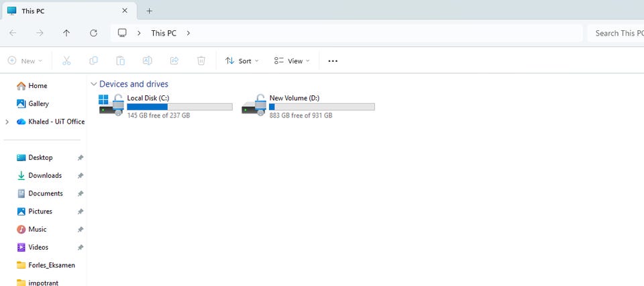644x286 pixels.
Task: Click the Local Disk (C:) label
Action: coord(148,98)
